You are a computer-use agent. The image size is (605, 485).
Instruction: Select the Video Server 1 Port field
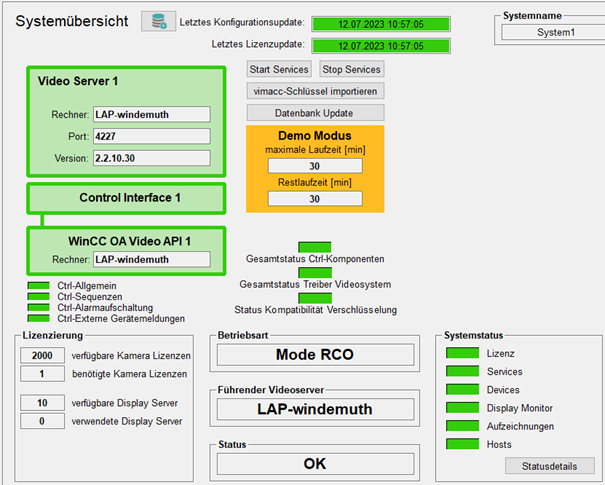pyautogui.click(x=151, y=136)
